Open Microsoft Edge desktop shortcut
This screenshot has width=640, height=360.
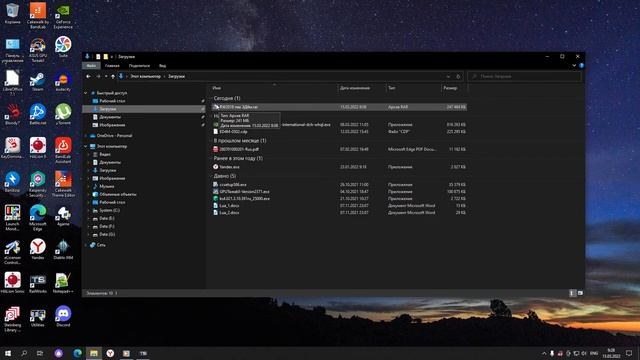tap(38, 218)
